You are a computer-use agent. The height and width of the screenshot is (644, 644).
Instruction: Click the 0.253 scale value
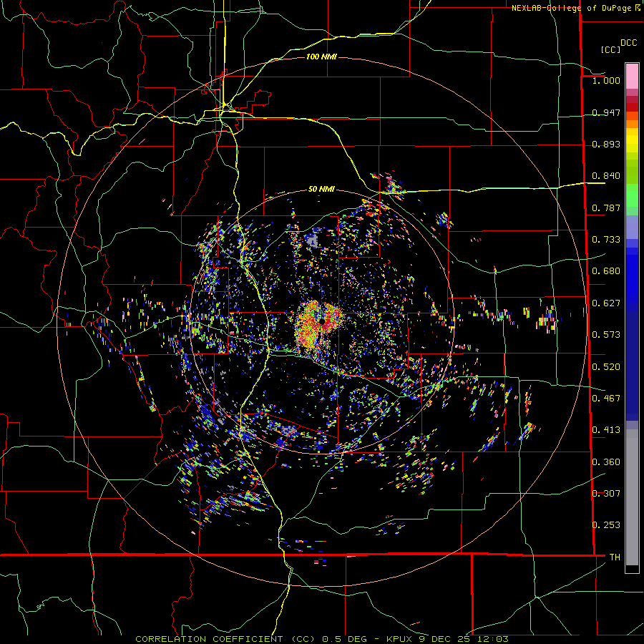[606, 525]
